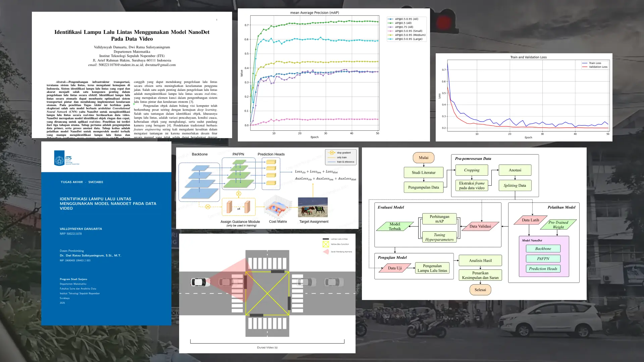
Task: Click the Yellow Box Junction legend icon
Action: [326, 244]
